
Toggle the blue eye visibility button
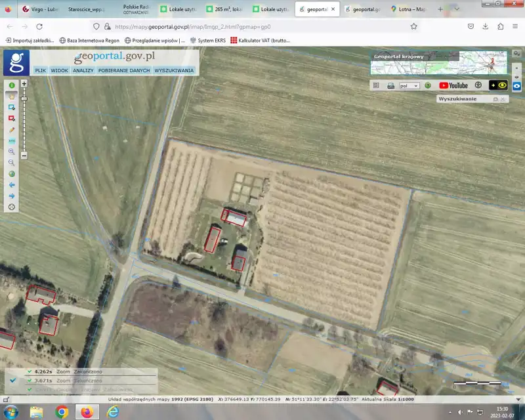[517, 86]
